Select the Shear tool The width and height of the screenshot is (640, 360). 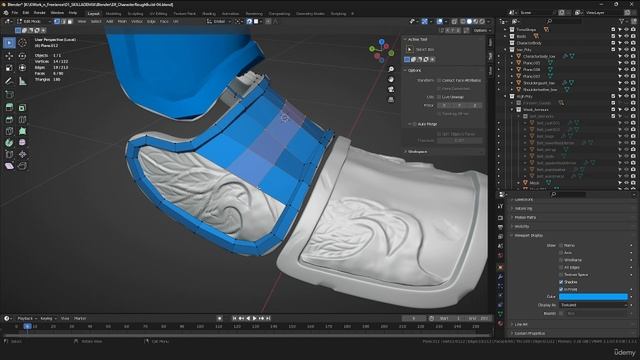pyautogui.click(x=9, y=166)
